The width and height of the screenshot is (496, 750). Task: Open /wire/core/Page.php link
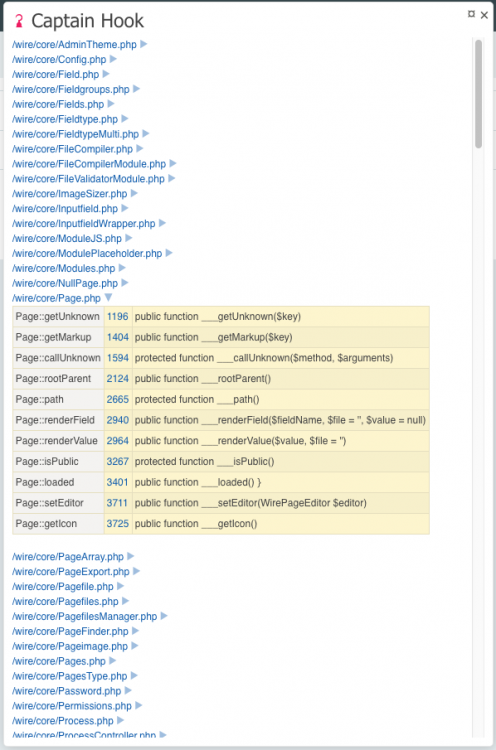click(56, 298)
